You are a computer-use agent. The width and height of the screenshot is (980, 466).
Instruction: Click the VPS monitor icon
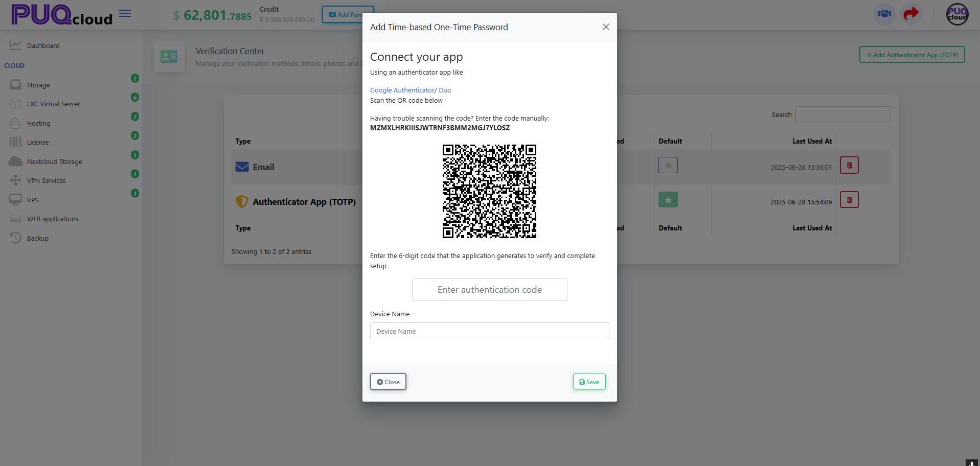click(15, 200)
